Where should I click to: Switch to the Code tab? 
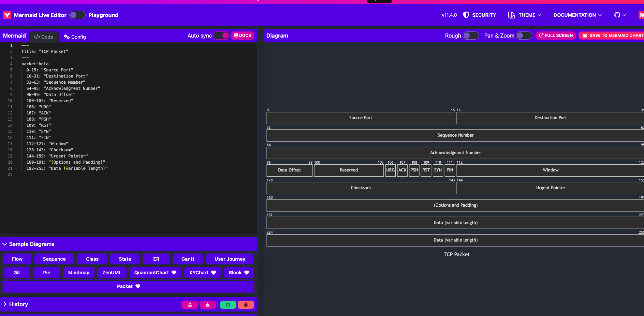tap(43, 37)
